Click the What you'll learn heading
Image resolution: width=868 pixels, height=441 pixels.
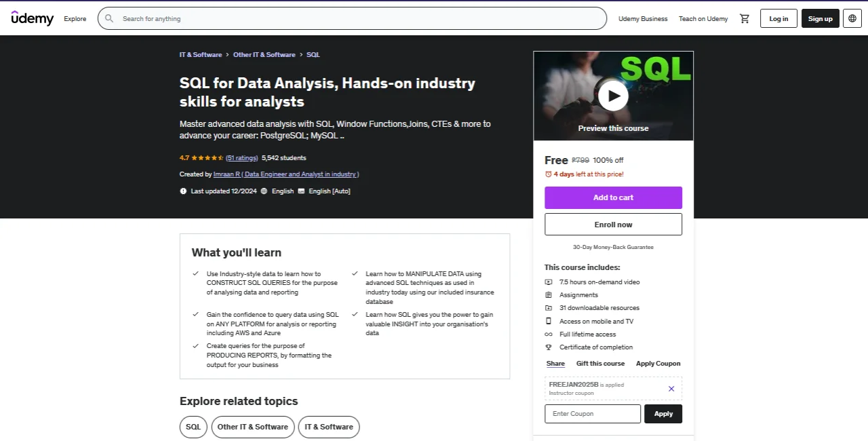coord(236,252)
